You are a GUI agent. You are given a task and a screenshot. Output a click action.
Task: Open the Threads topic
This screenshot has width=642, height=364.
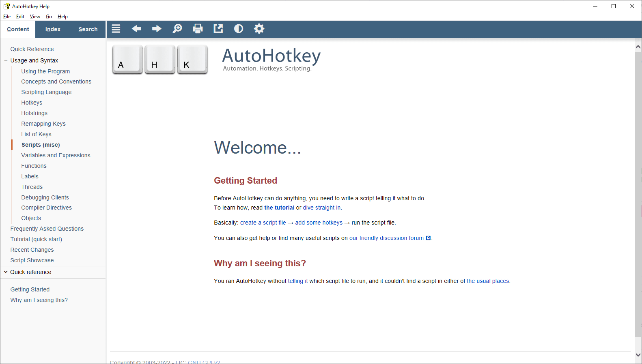click(32, 187)
